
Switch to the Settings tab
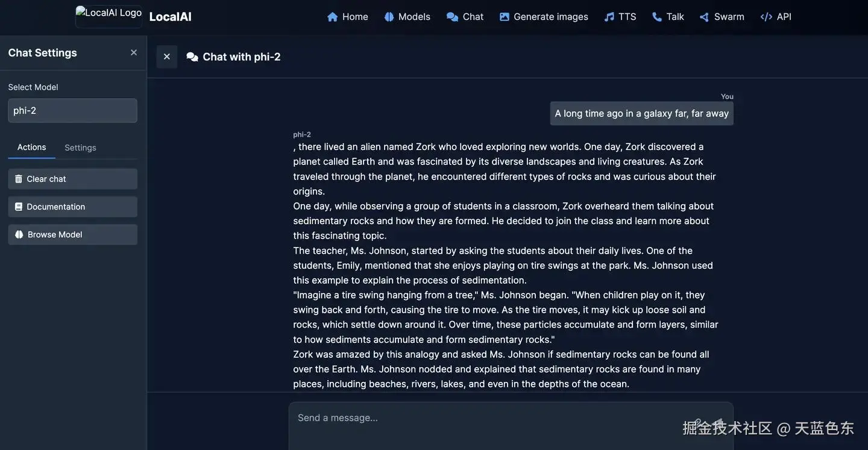[80, 148]
